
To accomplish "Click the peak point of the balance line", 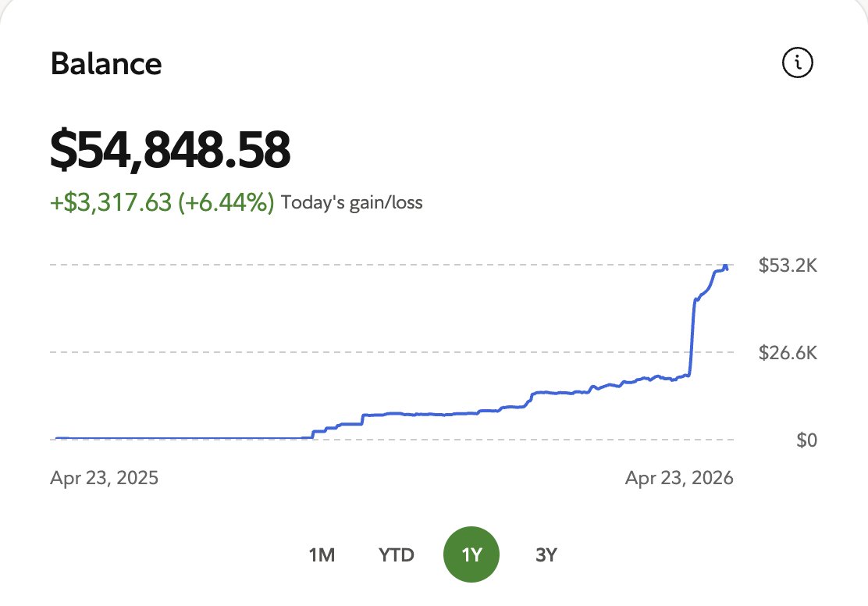I will pyautogui.click(x=725, y=266).
